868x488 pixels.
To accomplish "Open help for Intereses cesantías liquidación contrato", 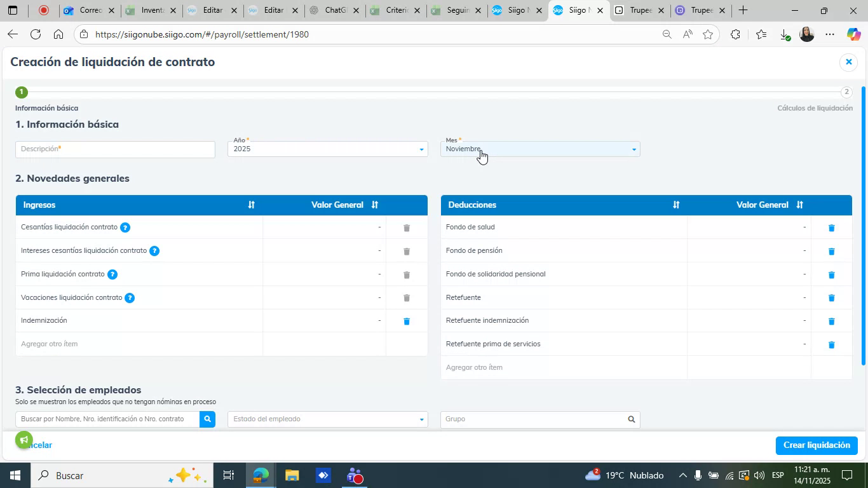I will (x=154, y=251).
